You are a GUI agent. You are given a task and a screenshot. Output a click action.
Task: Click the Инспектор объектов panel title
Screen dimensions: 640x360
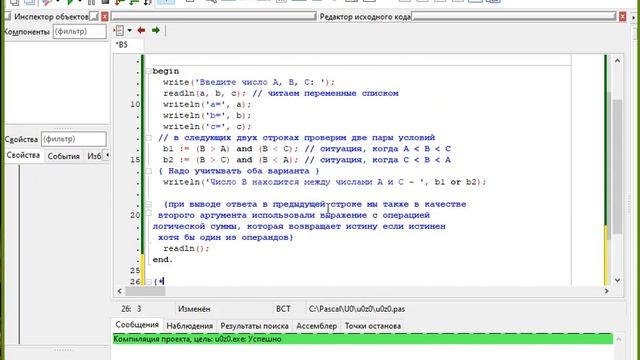[x=51, y=17]
